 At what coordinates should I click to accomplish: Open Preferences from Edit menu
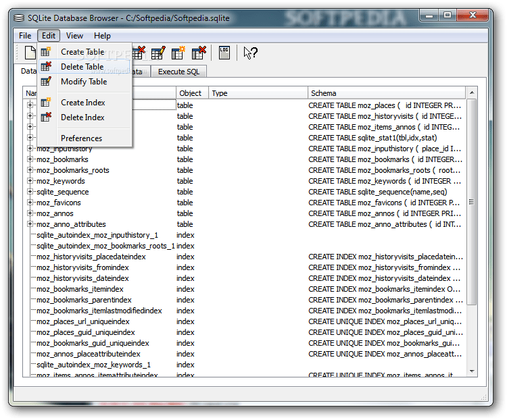coord(84,138)
